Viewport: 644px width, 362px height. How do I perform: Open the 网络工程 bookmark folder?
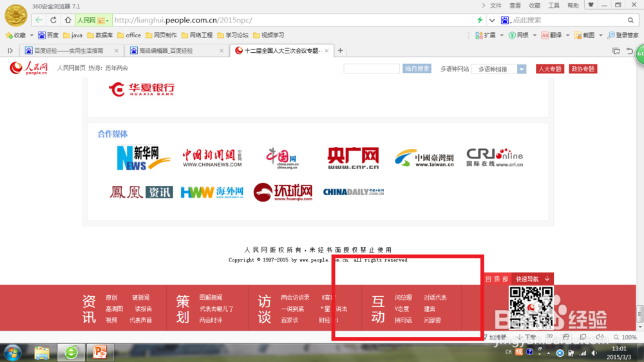tap(197, 35)
